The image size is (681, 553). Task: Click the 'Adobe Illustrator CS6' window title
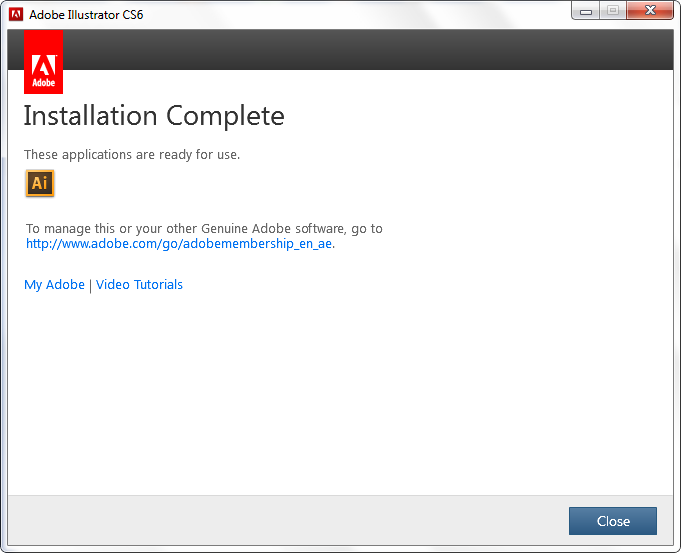click(86, 15)
